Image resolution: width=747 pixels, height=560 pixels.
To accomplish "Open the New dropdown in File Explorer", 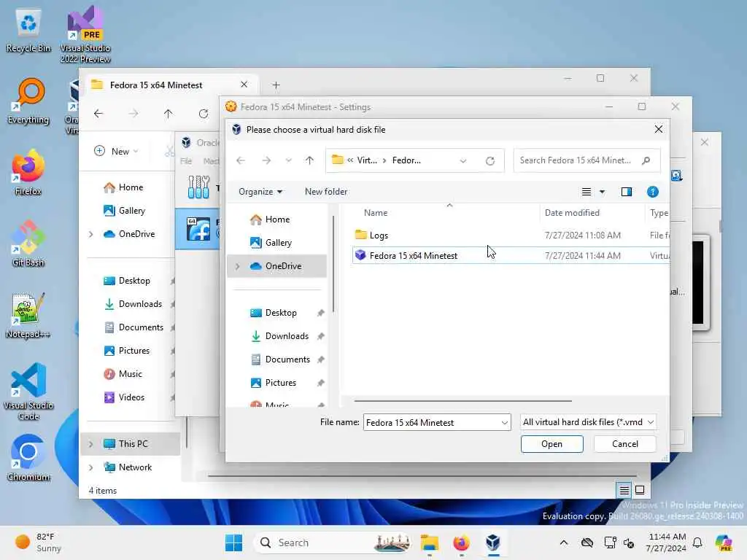I will click(x=116, y=151).
